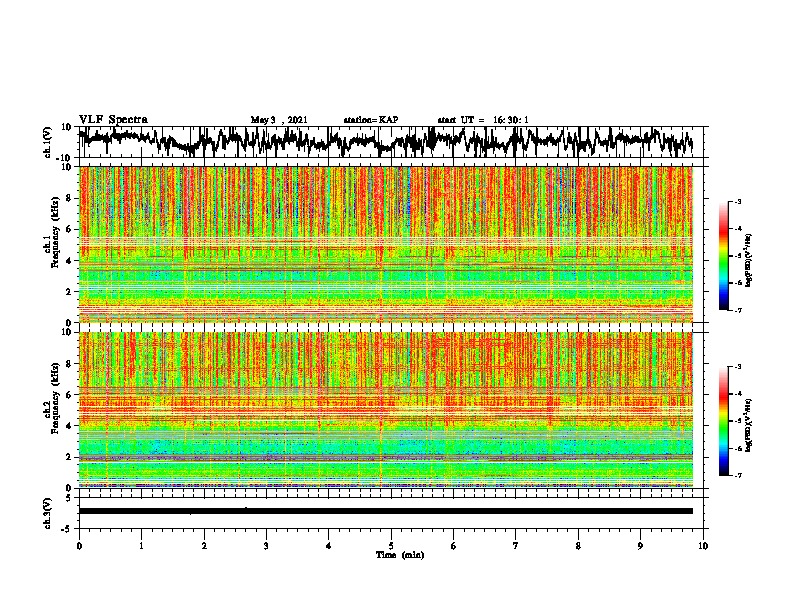Screen dimensions: 792x612
Task: Click tick "5" on the Time axis
Action: click(391, 546)
